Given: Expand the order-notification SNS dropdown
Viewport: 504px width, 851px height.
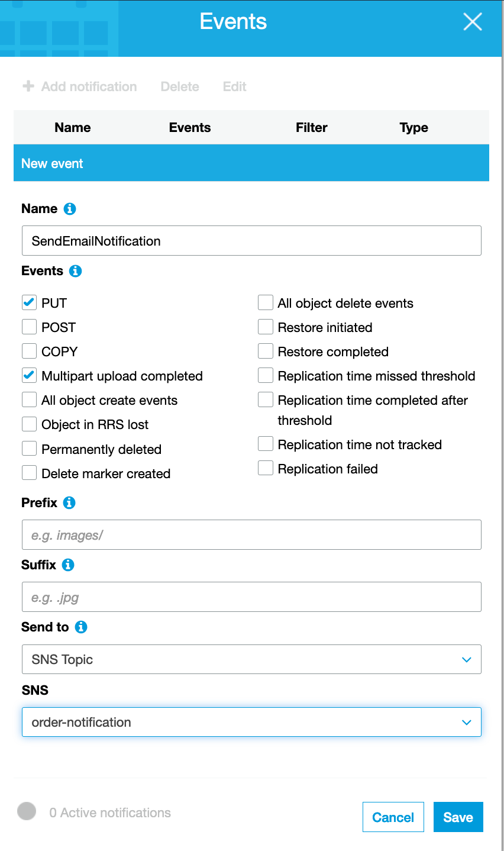Looking at the screenshot, I should (x=251, y=722).
